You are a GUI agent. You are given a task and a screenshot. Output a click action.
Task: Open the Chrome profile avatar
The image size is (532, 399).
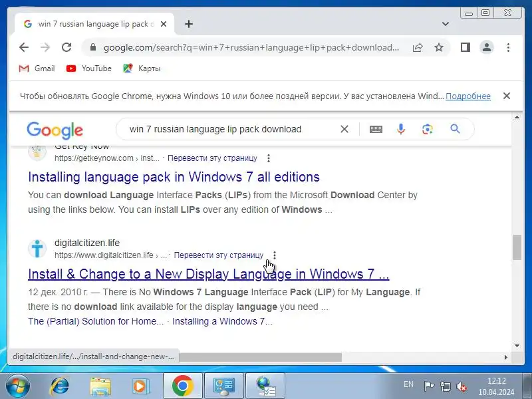click(487, 47)
